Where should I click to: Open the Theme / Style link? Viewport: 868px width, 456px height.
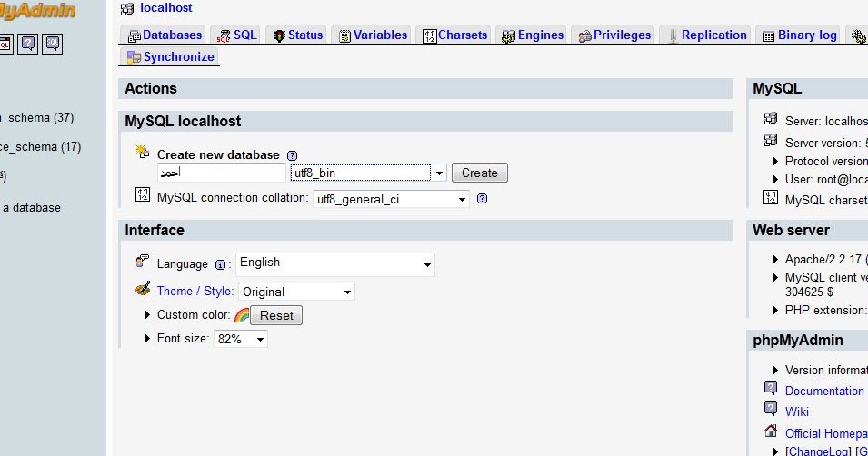tap(194, 291)
